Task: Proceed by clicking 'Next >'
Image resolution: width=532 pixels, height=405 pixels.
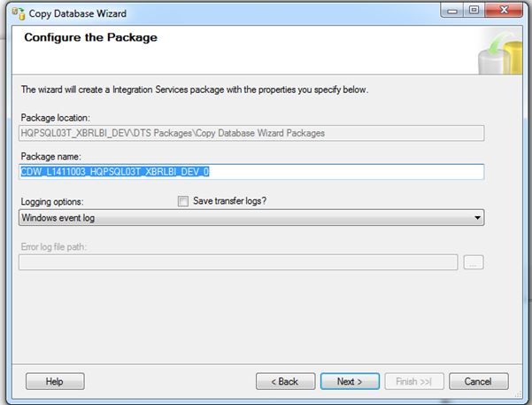Action: (x=350, y=381)
